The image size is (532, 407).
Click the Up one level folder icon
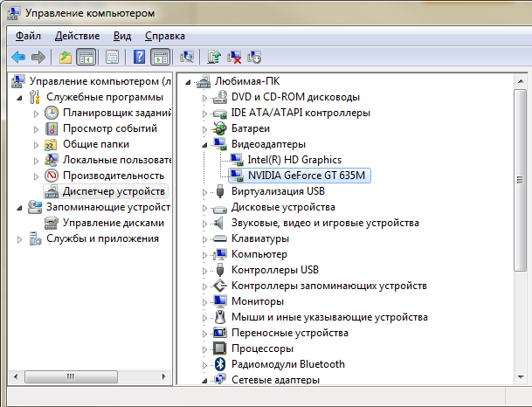tap(66, 57)
